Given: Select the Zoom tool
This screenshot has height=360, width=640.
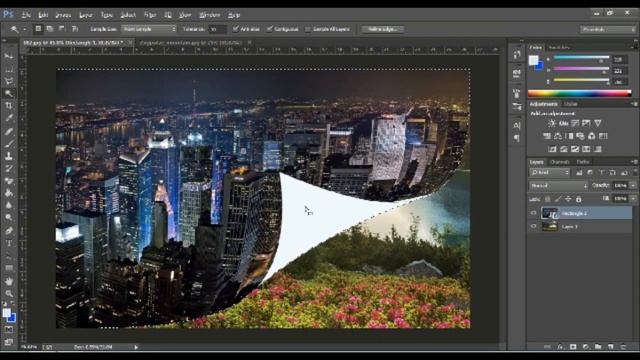Looking at the screenshot, I should pos(9,293).
